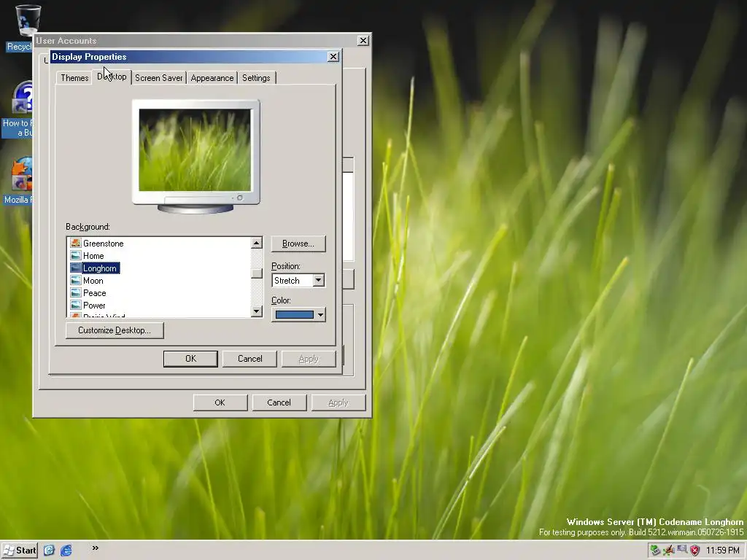This screenshot has width=747, height=560.
Task: Click the Show Desktop quick launch icon
Action: pos(49,551)
